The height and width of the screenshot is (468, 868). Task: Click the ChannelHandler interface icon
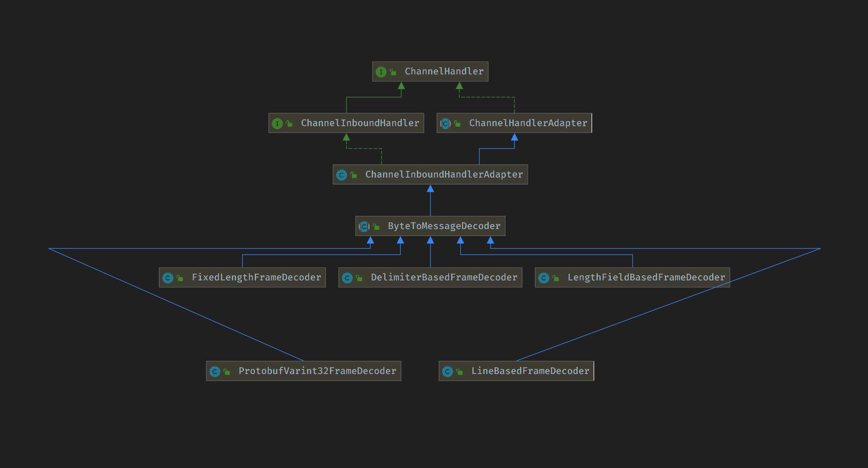(x=381, y=72)
